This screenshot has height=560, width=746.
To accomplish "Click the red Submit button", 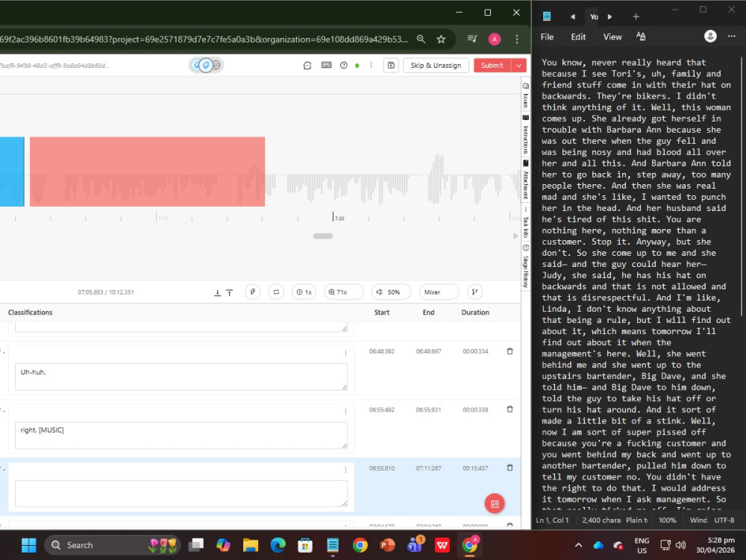I will (492, 65).
